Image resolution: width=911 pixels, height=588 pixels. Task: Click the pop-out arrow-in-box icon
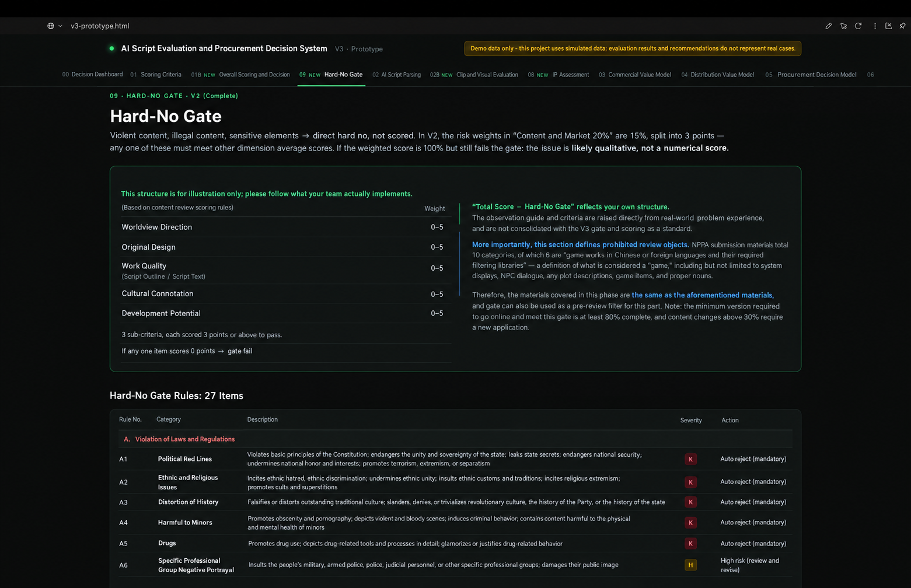(888, 26)
